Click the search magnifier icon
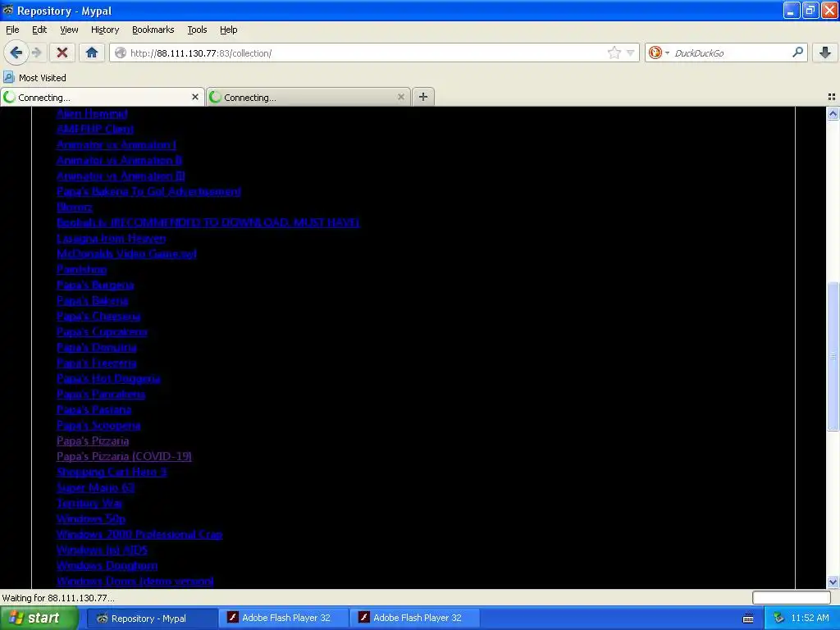Screen dimensions: 840x630 [x=797, y=52]
